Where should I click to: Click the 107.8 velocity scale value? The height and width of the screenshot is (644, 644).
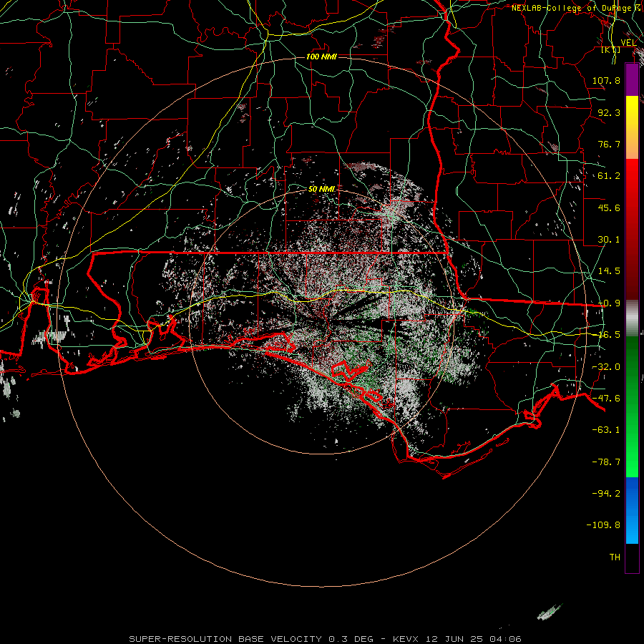(x=606, y=80)
